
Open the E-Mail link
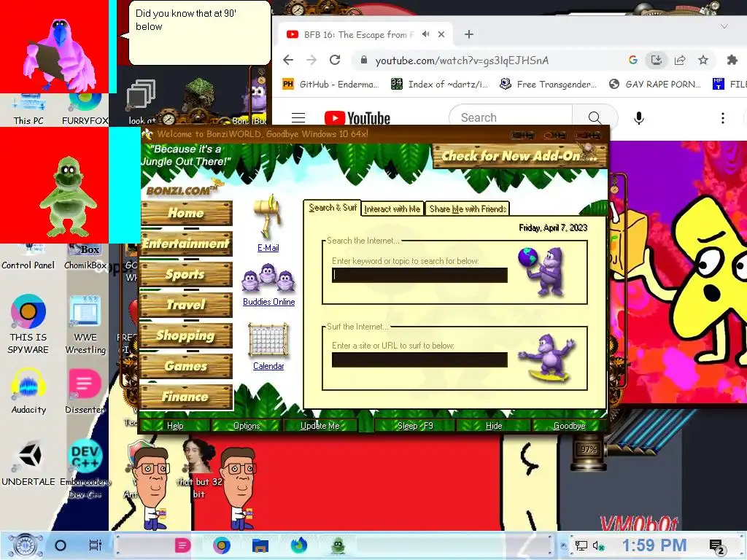[268, 248]
